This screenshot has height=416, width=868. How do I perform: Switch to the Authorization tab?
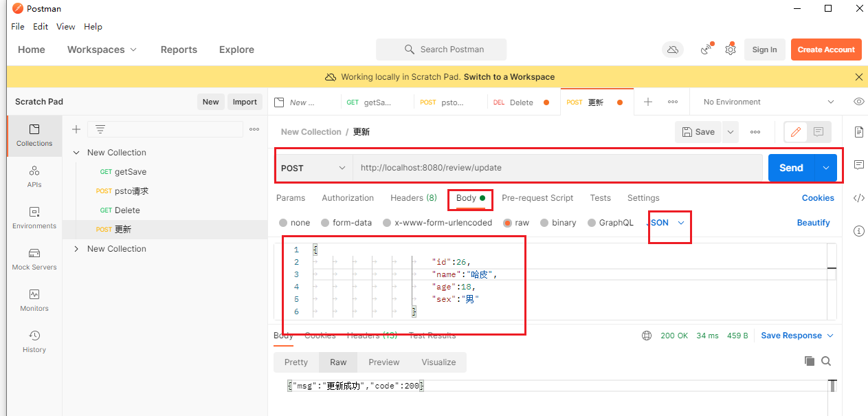[x=348, y=198]
